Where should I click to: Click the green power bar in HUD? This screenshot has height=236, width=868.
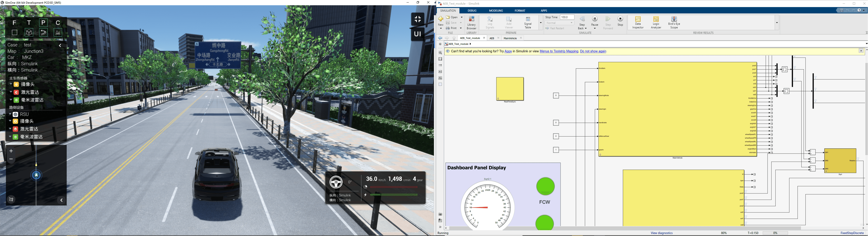[394, 195]
